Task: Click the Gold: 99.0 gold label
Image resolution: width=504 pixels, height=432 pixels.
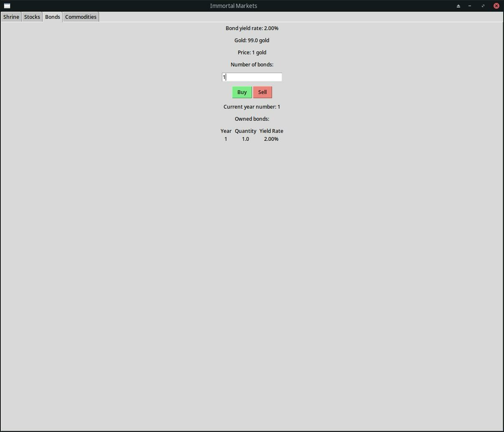Action: pos(252,40)
